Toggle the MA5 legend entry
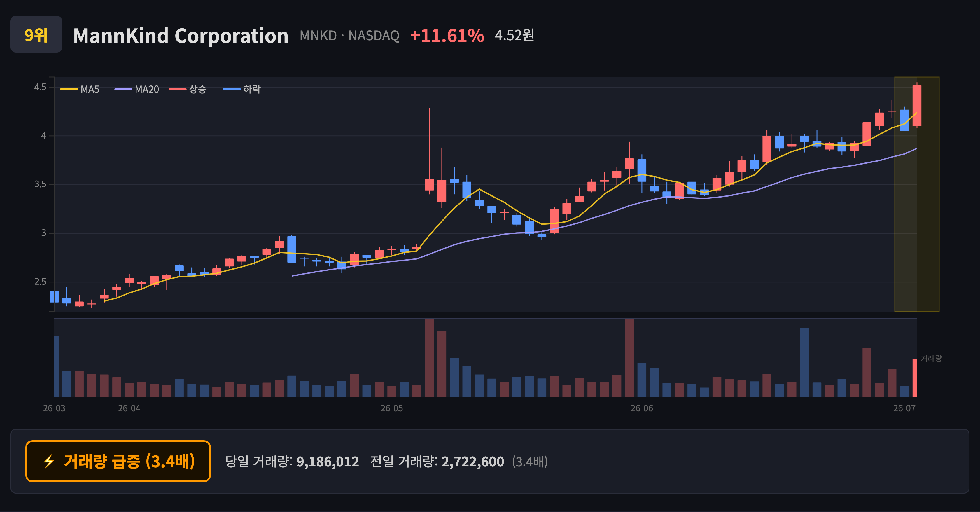980x512 pixels. coord(80,89)
